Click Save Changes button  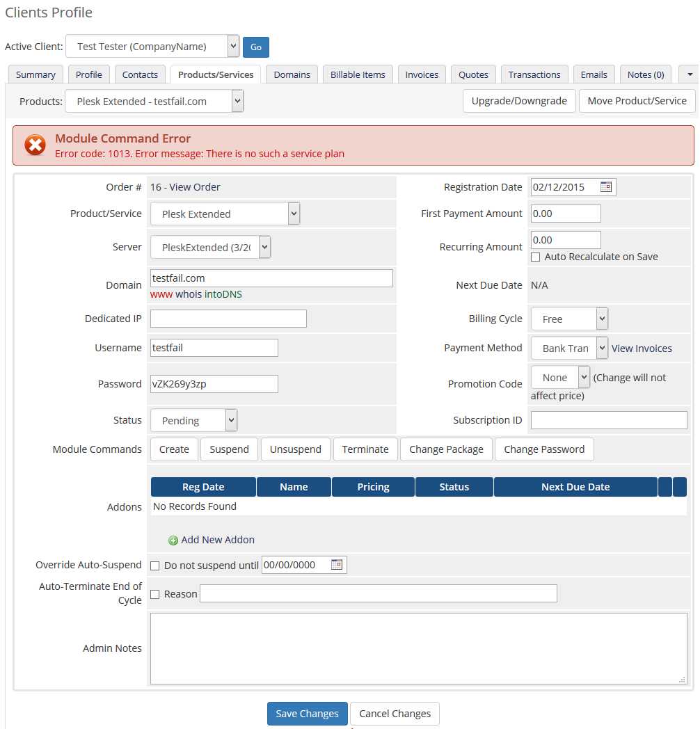pyautogui.click(x=307, y=714)
